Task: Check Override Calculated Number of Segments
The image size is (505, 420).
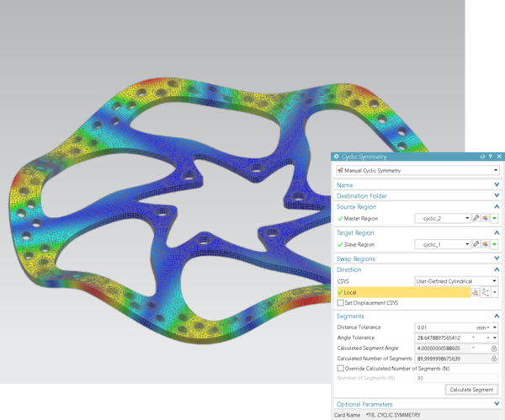Action: [x=340, y=368]
